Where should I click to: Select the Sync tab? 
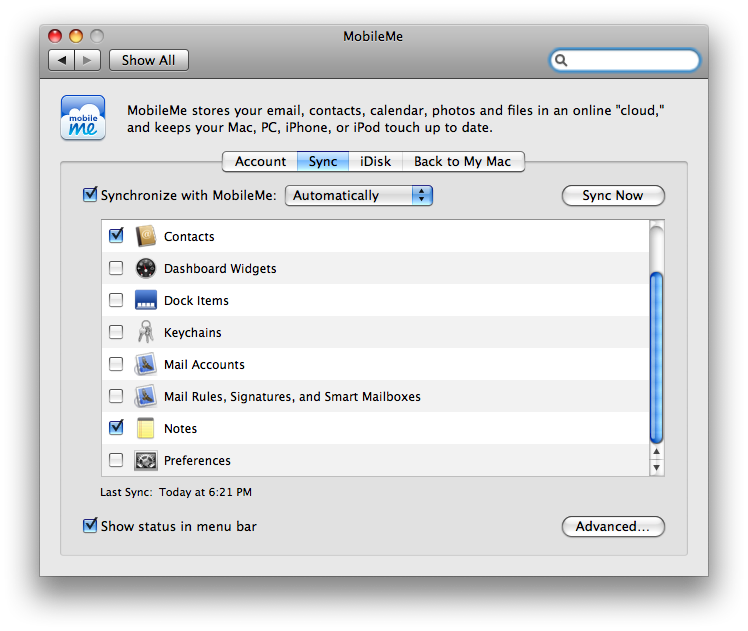pos(323,161)
